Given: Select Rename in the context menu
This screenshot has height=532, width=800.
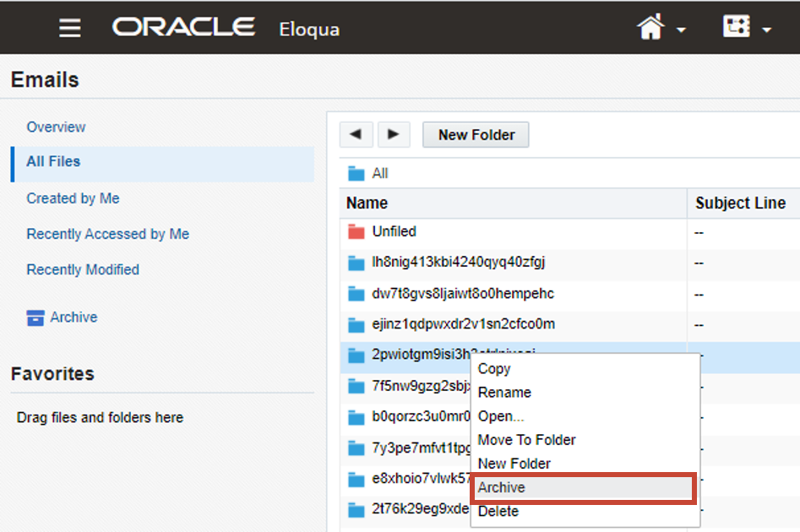Looking at the screenshot, I should (504, 393).
